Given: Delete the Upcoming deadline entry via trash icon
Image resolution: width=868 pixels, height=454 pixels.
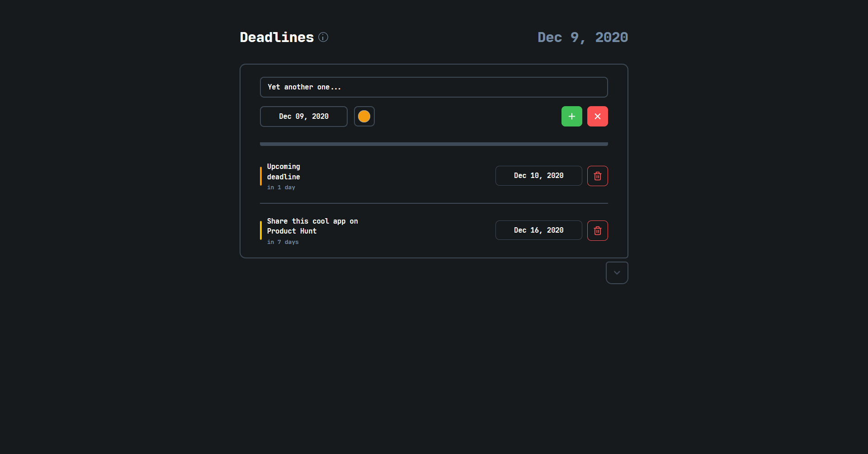Looking at the screenshot, I should click(x=597, y=176).
